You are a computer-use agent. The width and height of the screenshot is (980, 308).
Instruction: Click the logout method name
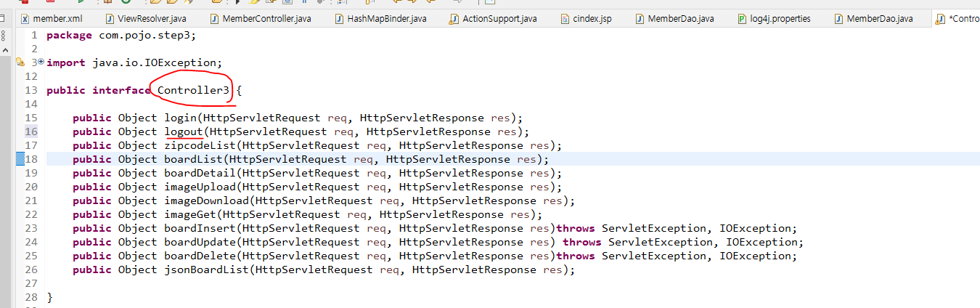click(x=184, y=131)
